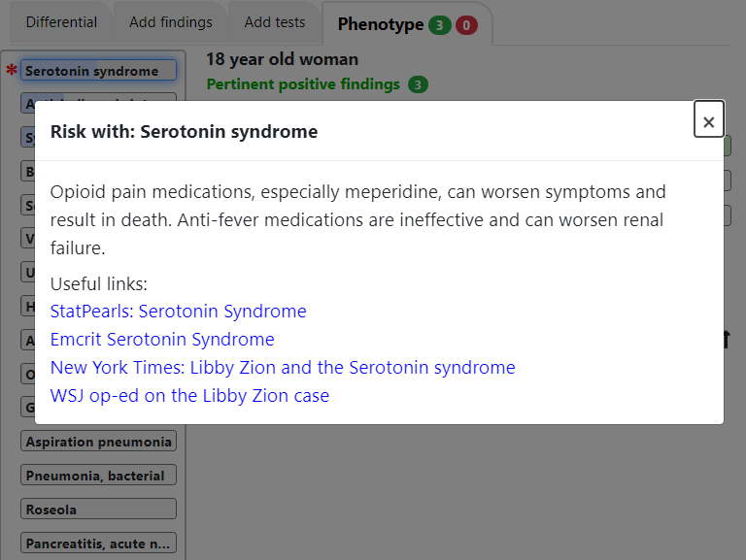The width and height of the screenshot is (746, 560).
Task: Select Pancreatitis, acute diagnosis
Action: point(98,543)
